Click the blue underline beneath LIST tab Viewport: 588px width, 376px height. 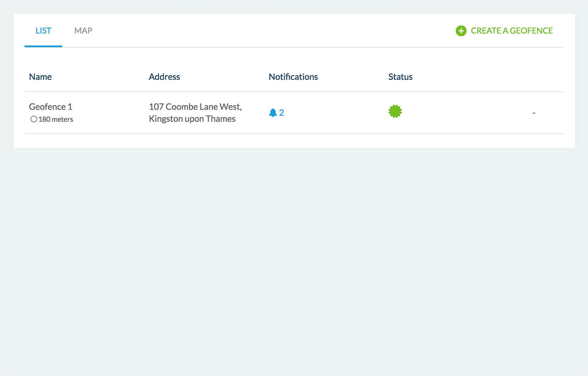(x=43, y=46)
